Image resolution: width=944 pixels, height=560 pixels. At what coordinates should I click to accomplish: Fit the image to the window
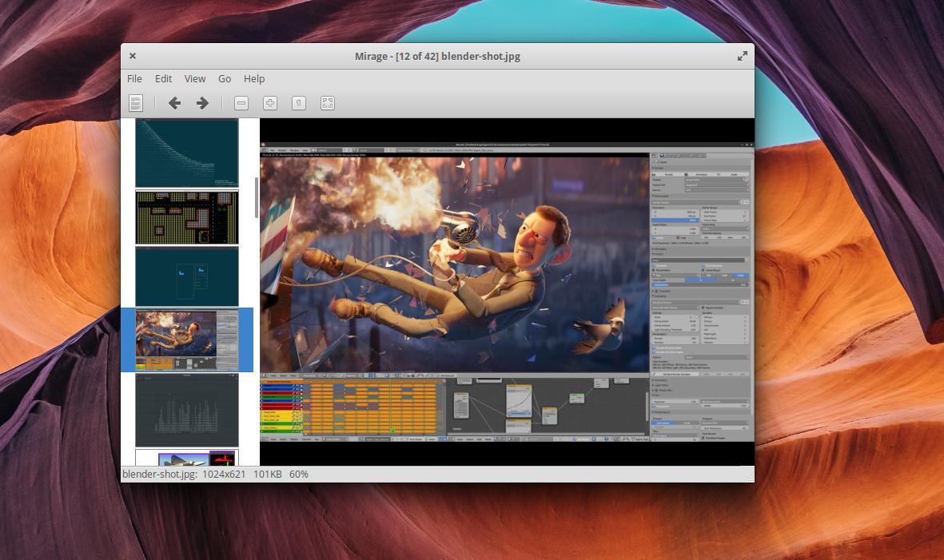[x=327, y=103]
